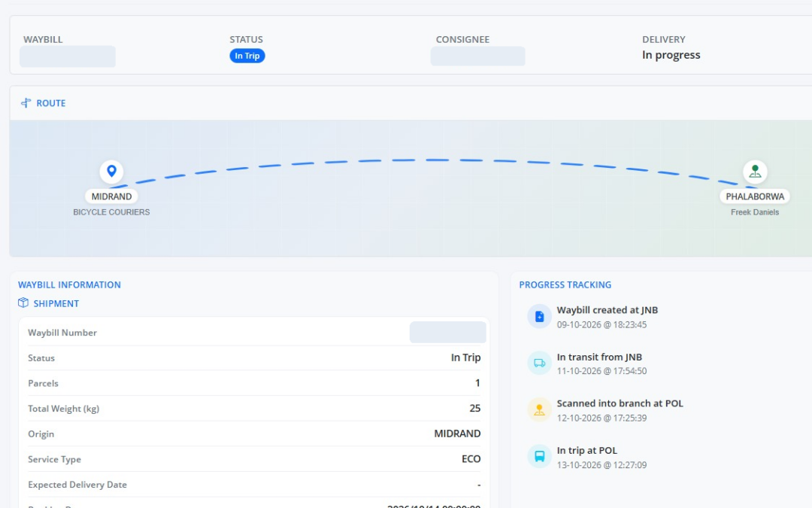Click the Route signpost icon
The height and width of the screenshot is (508, 812).
pyautogui.click(x=26, y=102)
